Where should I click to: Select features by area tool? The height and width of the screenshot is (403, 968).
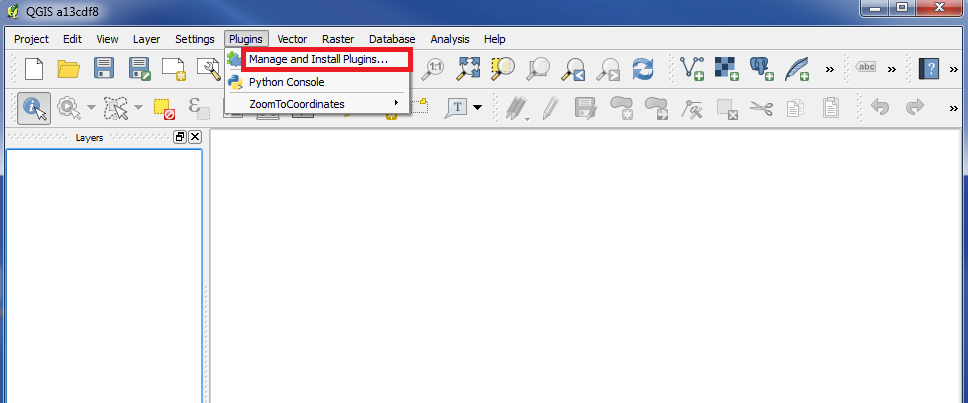point(115,108)
